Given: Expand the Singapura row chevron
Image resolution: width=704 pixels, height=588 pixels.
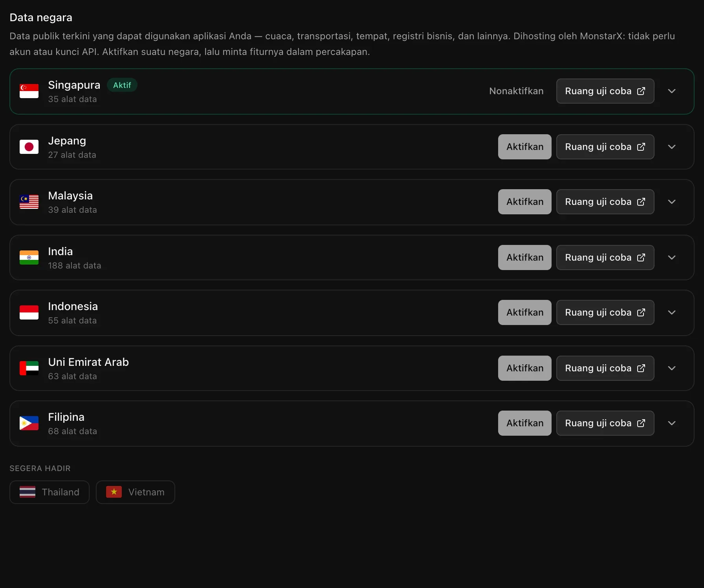Looking at the screenshot, I should pyautogui.click(x=672, y=91).
